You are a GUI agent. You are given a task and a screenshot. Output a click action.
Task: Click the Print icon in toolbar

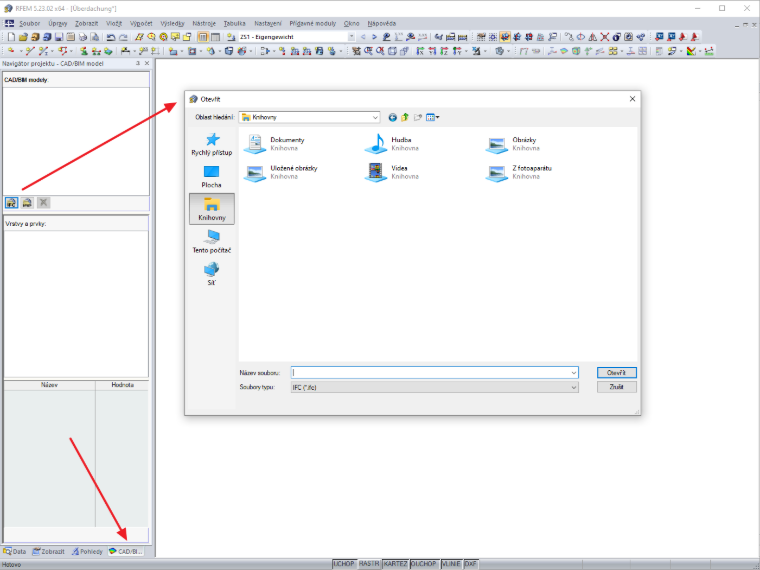(83, 37)
